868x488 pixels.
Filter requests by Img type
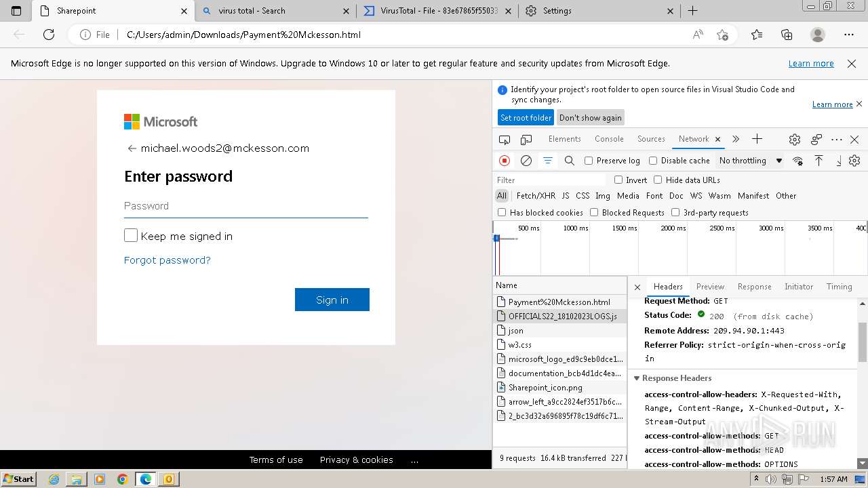click(x=603, y=196)
